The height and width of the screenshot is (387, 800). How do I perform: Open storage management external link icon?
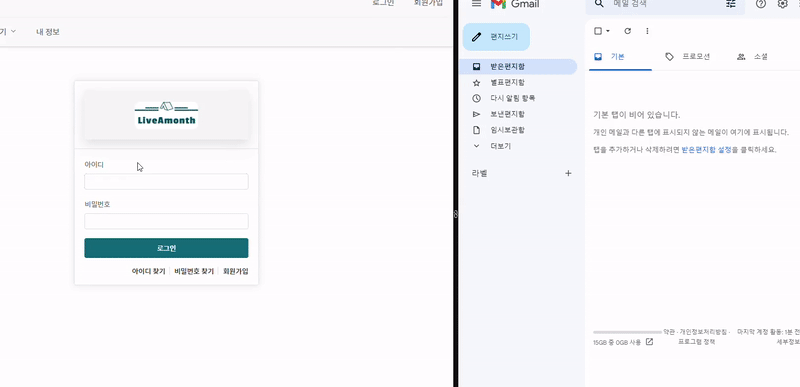pos(649,342)
